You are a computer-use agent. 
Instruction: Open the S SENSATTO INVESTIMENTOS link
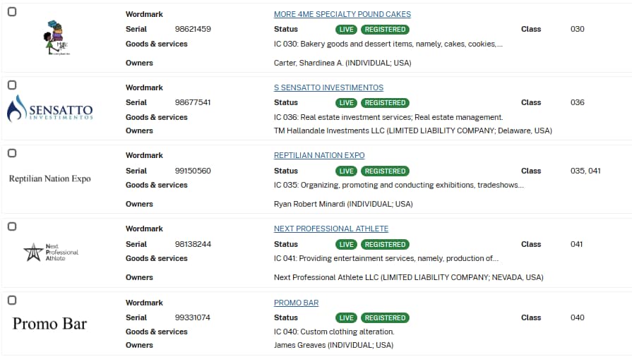pyautogui.click(x=328, y=87)
